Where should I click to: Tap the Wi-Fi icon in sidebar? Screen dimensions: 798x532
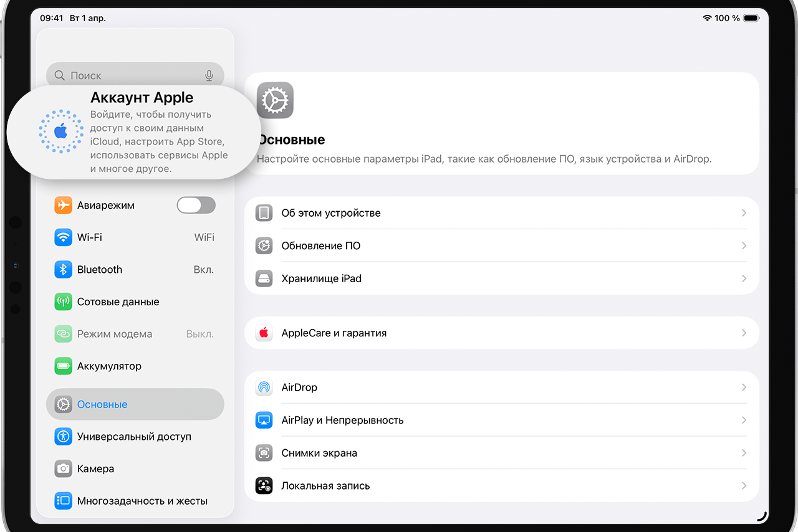point(63,237)
